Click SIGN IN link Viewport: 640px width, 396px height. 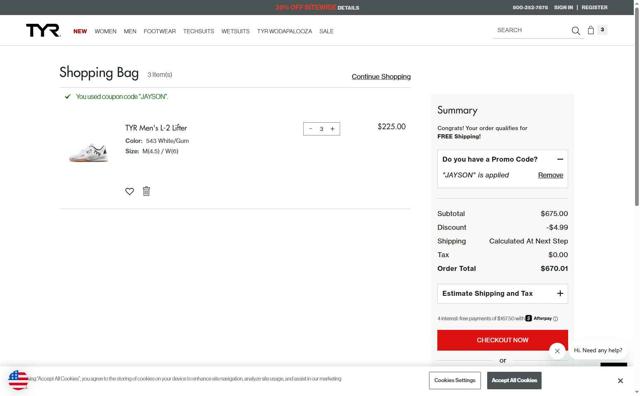[x=563, y=7]
